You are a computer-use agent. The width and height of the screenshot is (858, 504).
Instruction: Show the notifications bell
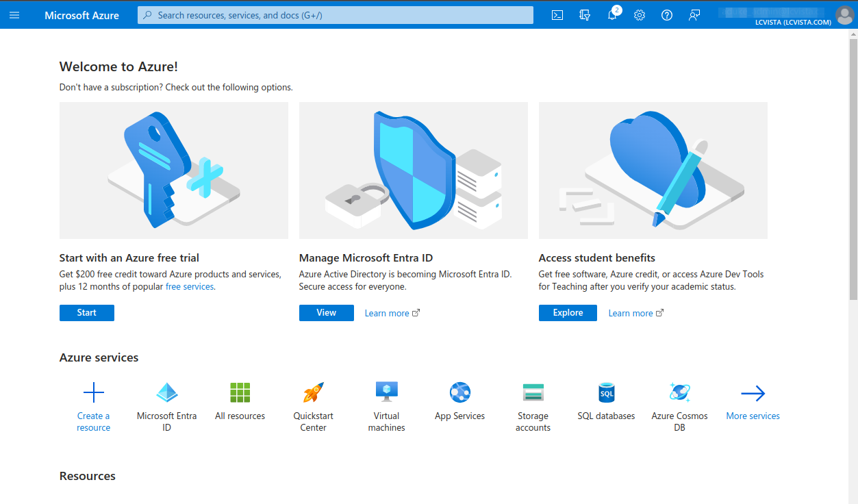[612, 15]
